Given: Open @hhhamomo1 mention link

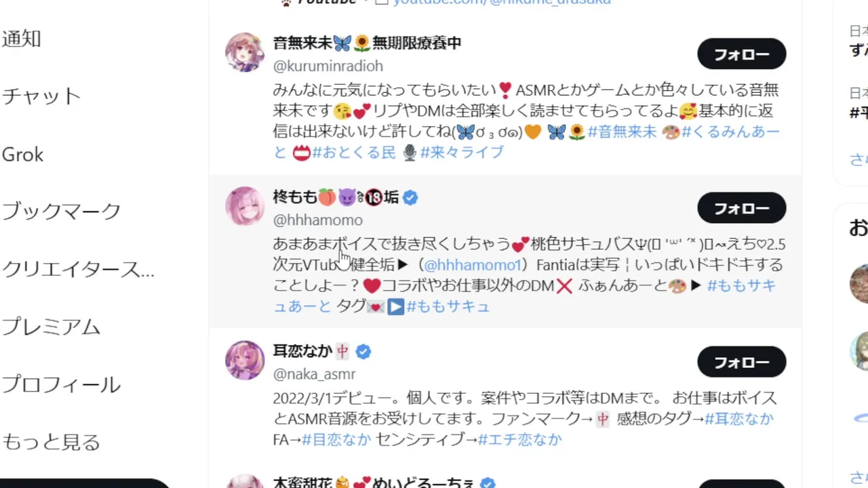Looking at the screenshot, I should pos(472,264).
